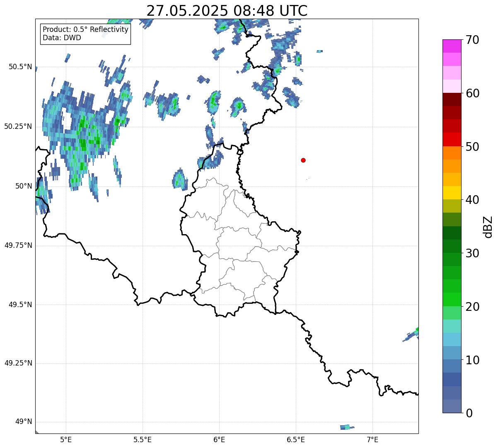This screenshot has height=448, width=498.
Task: Click the bright green band above 20 dBZ
Action: tap(452, 299)
